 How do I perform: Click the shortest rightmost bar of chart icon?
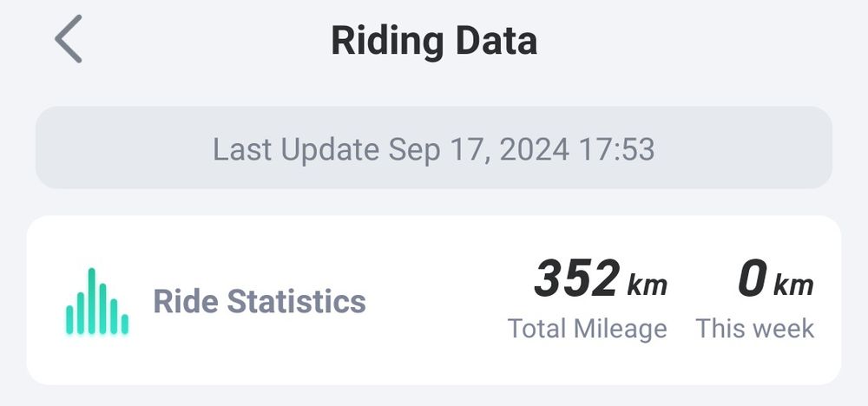pyautogui.click(x=125, y=324)
